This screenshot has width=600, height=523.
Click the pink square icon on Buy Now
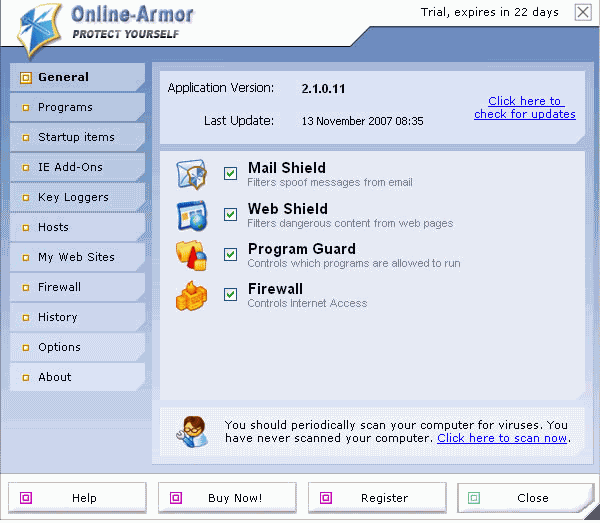[176, 498]
